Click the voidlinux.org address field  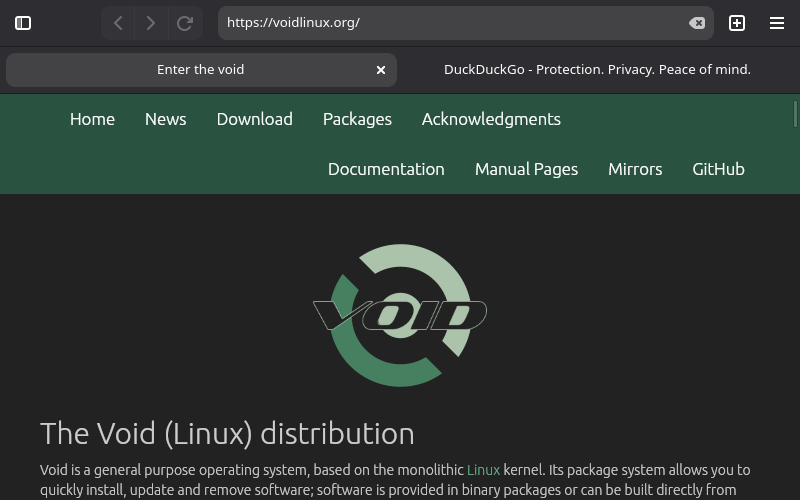pyautogui.click(x=450, y=23)
